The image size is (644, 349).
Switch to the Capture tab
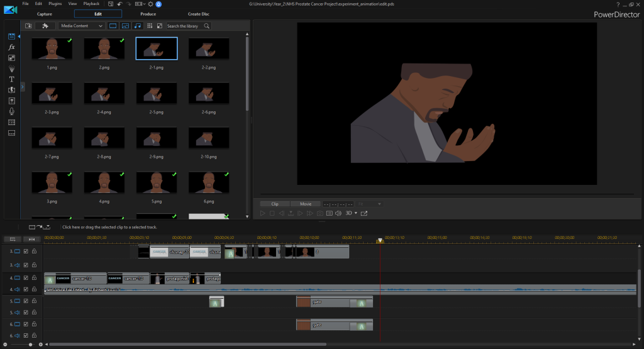pyautogui.click(x=45, y=14)
